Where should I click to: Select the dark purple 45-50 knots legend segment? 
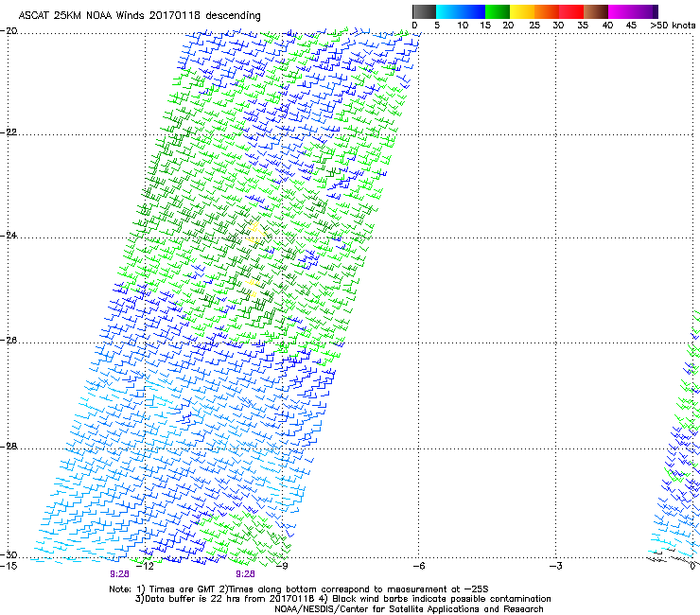[x=645, y=11]
